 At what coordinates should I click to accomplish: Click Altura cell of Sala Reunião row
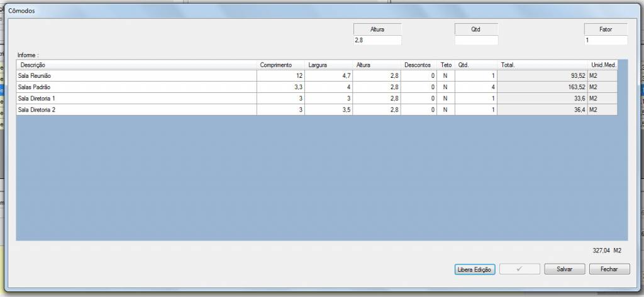coord(376,76)
